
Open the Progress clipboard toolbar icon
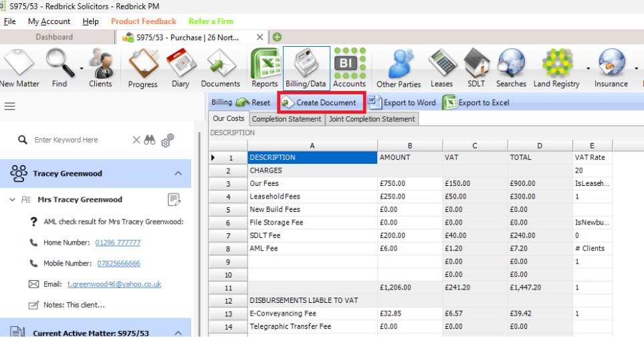coord(142,68)
